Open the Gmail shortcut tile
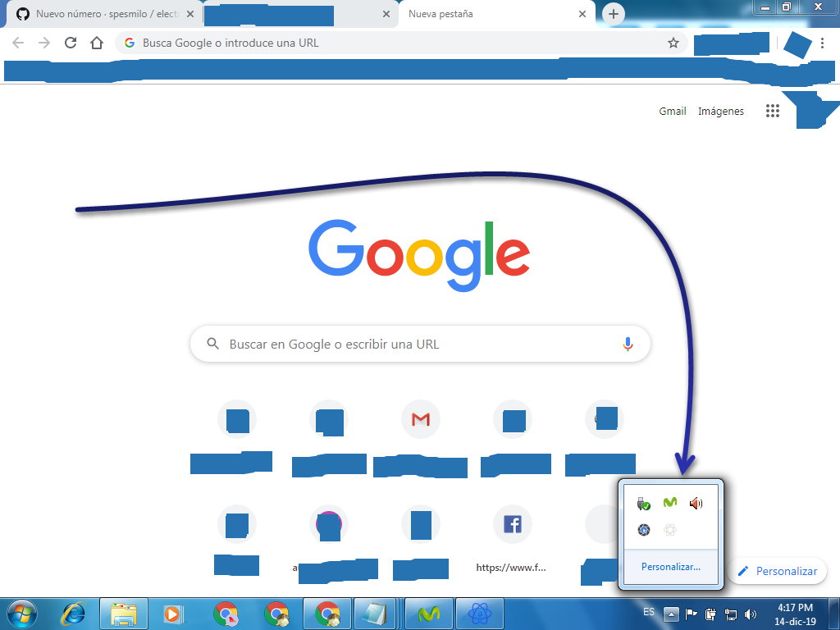Image resolution: width=840 pixels, height=630 pixels. click(x=421, y=419)
